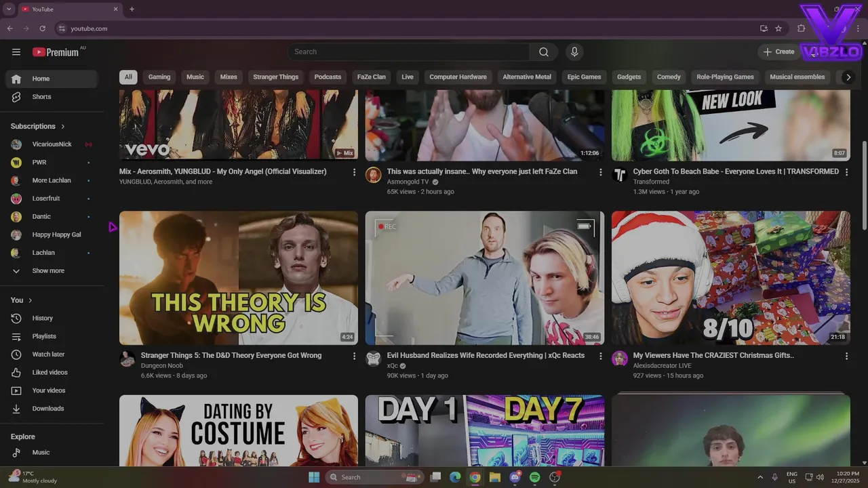868x488 pixels.
Task: Open PWR subscription channel
Action: (x=52, y=163)
